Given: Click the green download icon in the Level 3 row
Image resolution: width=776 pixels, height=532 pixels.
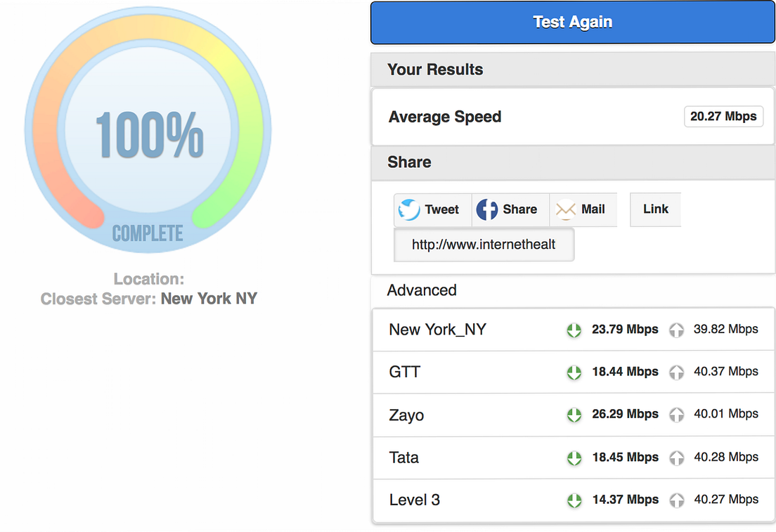Looking at the screenshot, I should [x=574, y=500].
